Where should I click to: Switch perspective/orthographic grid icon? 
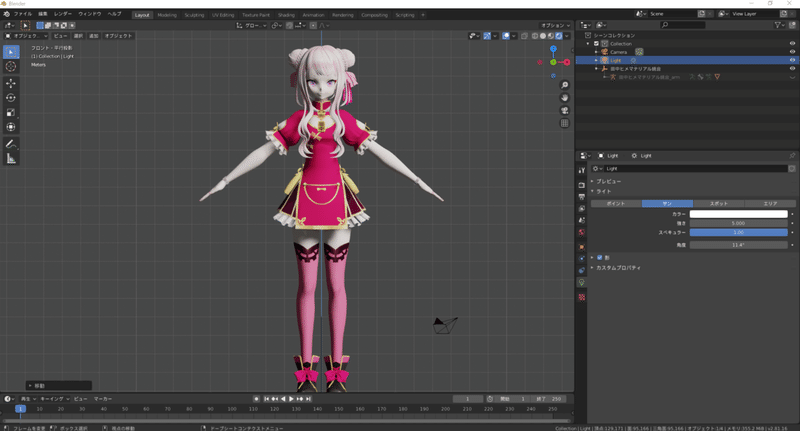coord(564,123)
